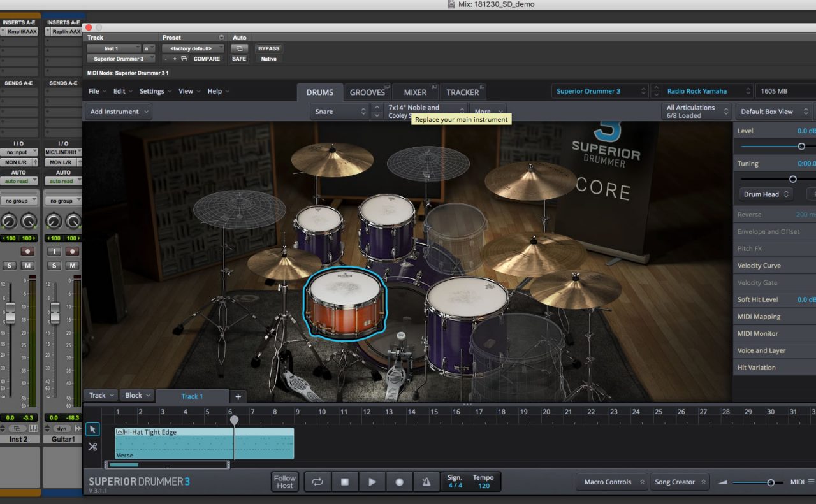
Task: Switch to the GROOVES tab
Action: pos(367,92)
